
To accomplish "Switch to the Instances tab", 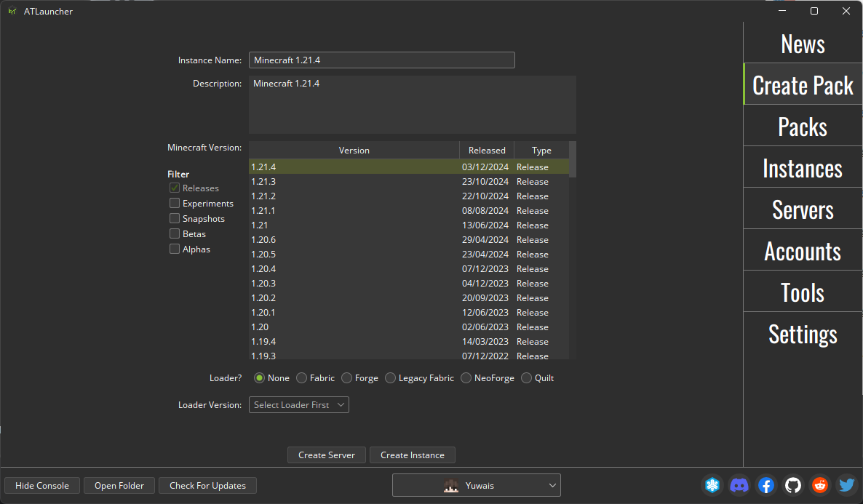I will point(803,169).
